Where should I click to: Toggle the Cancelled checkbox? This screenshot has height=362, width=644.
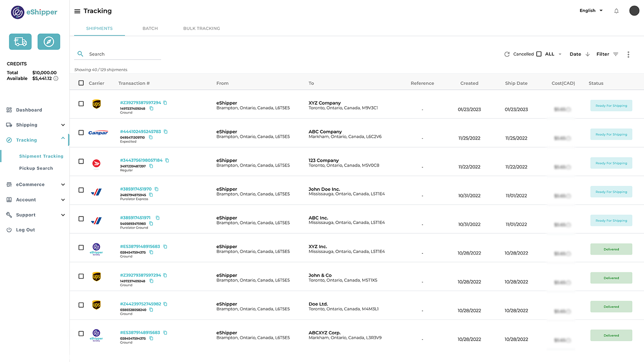(x=539, y=54)
